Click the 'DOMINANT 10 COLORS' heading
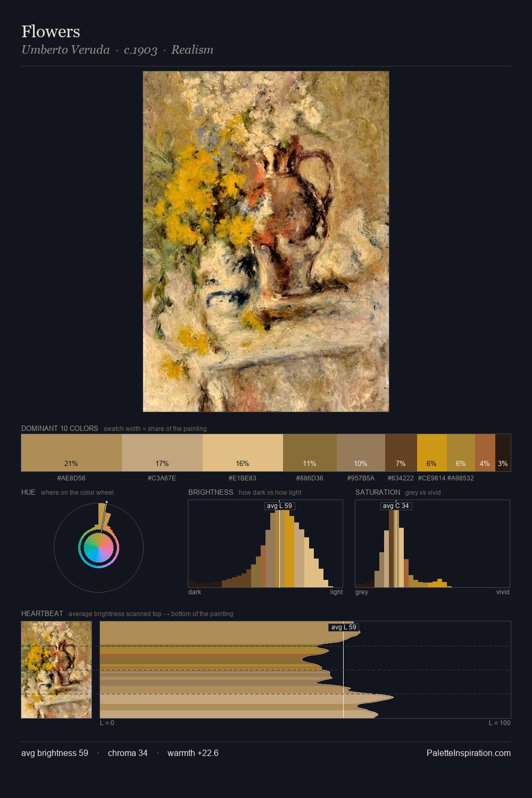Viewport: 532px width, 798px height. tap(60, 428)
